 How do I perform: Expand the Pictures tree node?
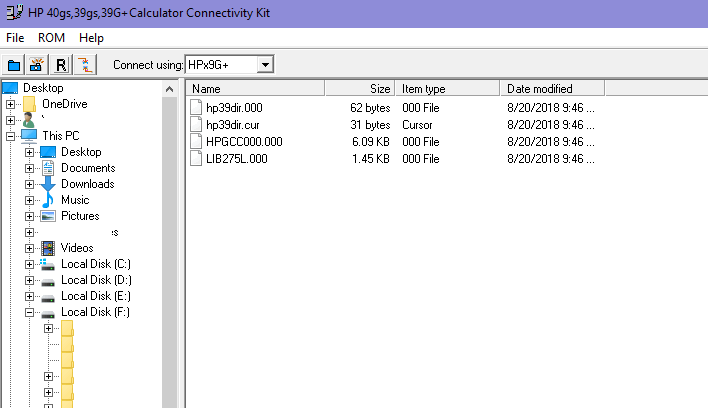pyautogui.click(x=29, y=216)
